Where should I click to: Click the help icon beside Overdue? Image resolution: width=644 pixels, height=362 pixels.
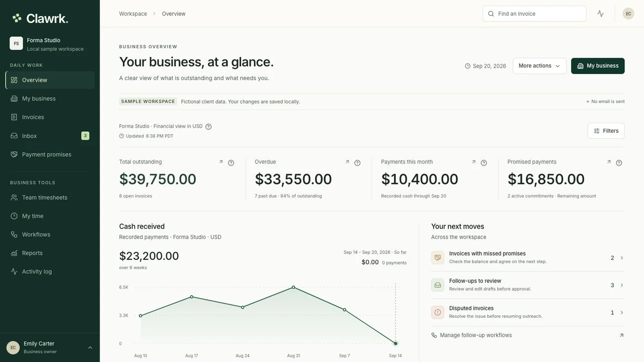tap(357, 163)
